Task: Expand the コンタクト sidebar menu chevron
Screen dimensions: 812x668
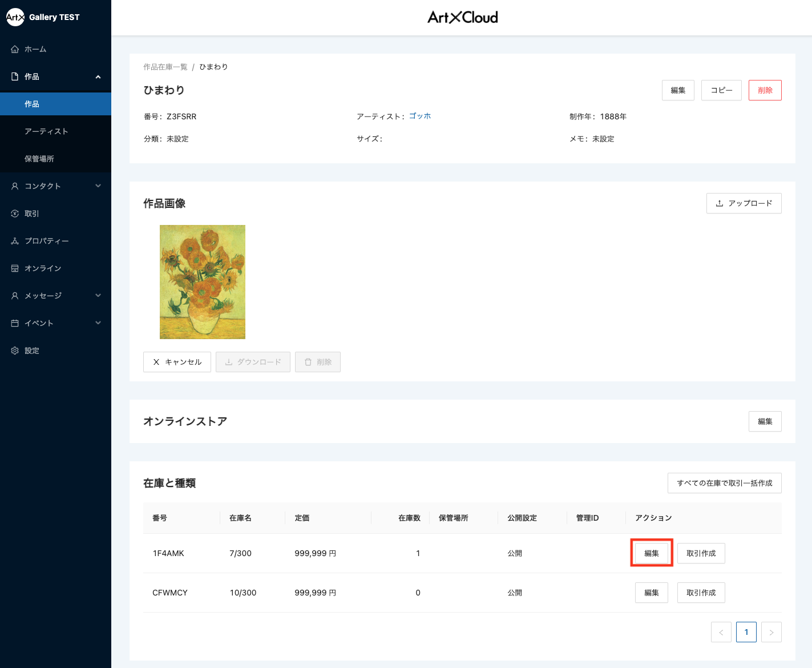Action: point(98,186)
